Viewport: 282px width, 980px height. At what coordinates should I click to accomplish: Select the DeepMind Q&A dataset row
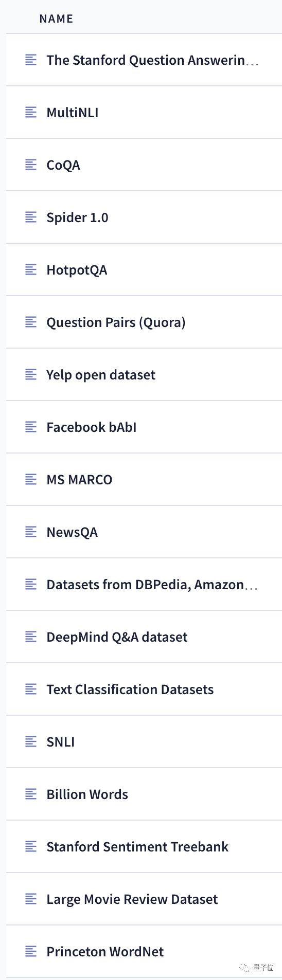[144, 637]
